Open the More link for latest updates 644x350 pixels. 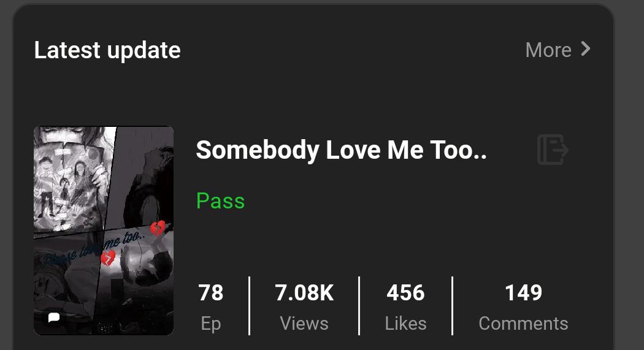(x=548, y=50)
